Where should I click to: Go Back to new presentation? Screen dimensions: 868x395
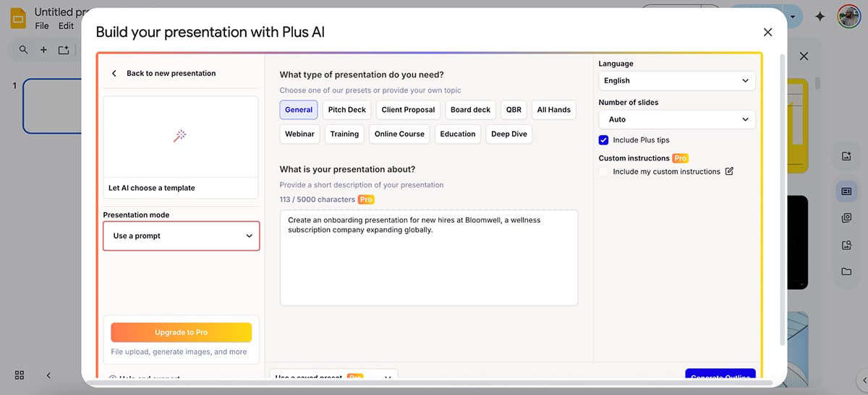171,73
